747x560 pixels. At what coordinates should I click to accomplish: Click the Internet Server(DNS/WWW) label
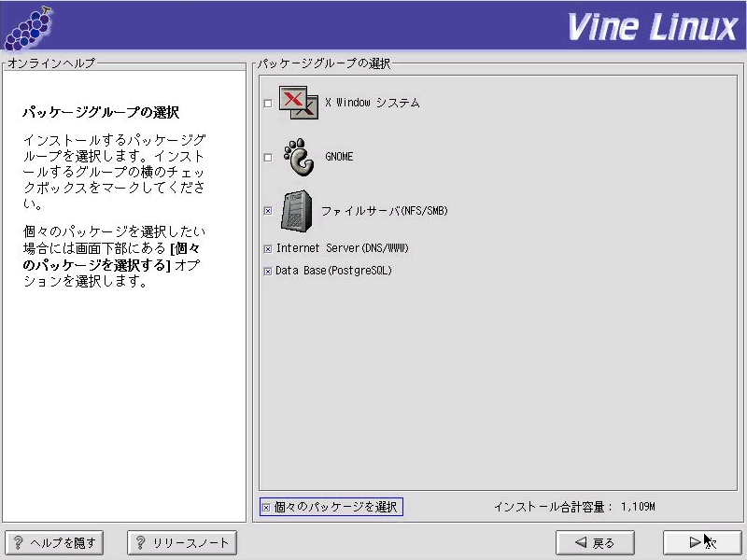343,248
